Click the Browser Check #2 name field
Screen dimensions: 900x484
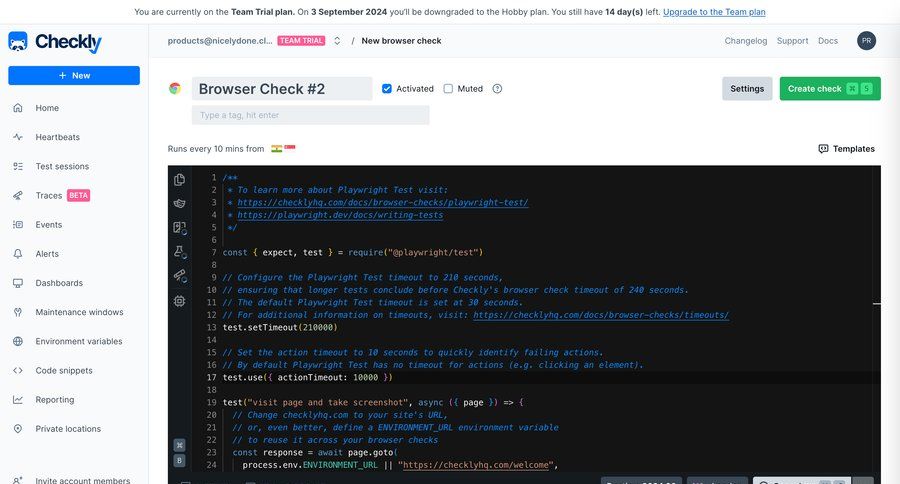tap(282, 88)
